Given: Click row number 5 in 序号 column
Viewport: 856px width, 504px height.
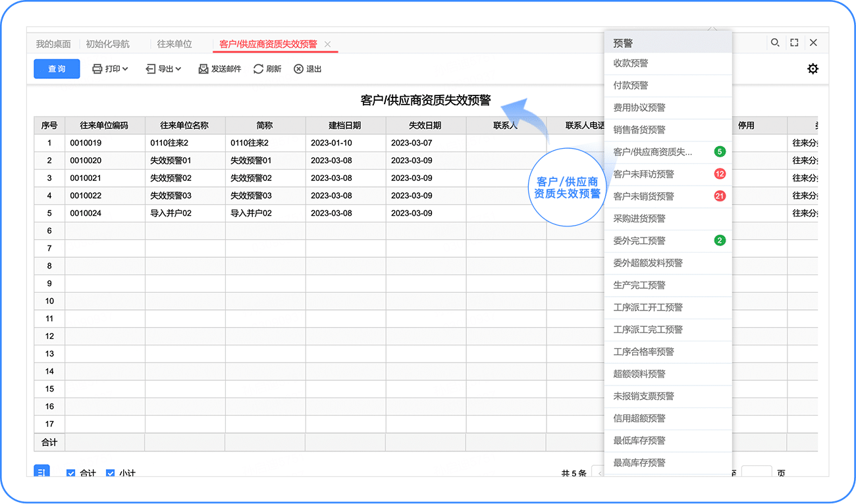Looking at the screenshot, I should point(49,213).
